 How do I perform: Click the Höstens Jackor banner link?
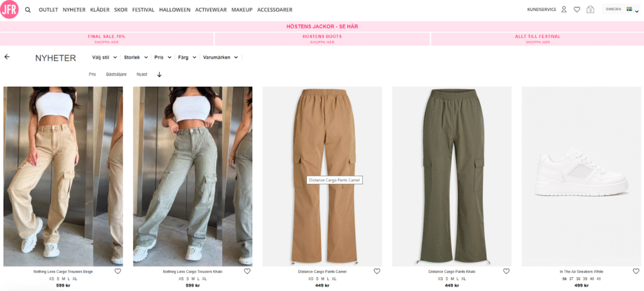click(x=322, y=26)
